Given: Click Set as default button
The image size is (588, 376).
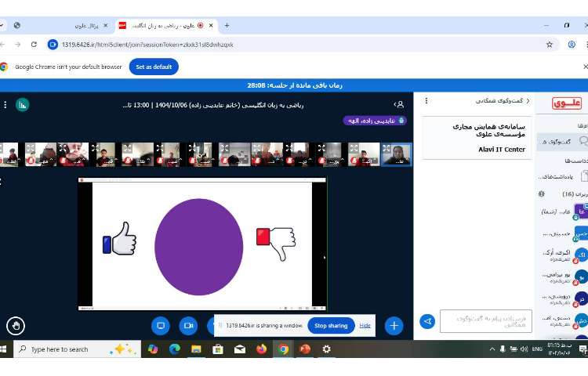Looking at the screenshot, I should pos(154,67).
